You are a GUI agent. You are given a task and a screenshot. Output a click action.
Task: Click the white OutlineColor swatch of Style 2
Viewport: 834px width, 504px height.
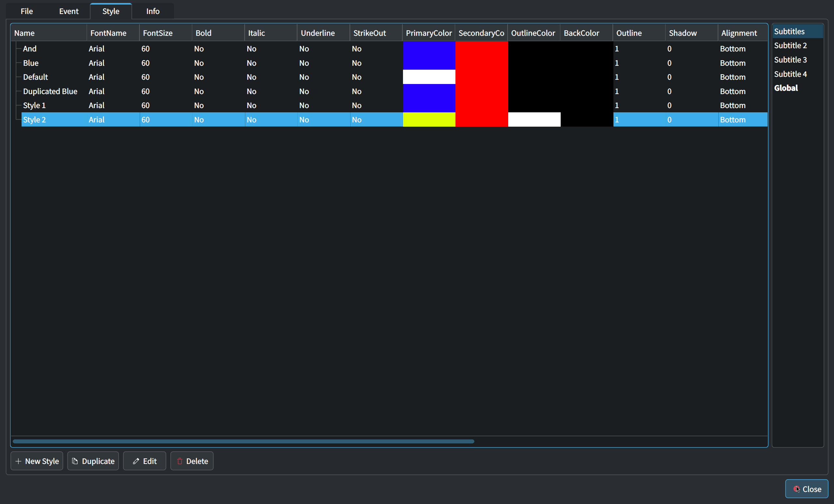pos(534,120)
